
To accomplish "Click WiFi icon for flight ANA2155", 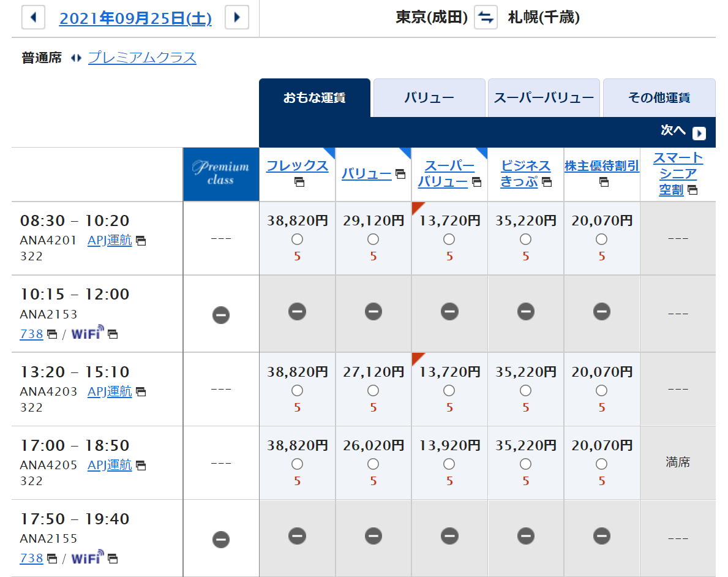I will click(88, 557).
